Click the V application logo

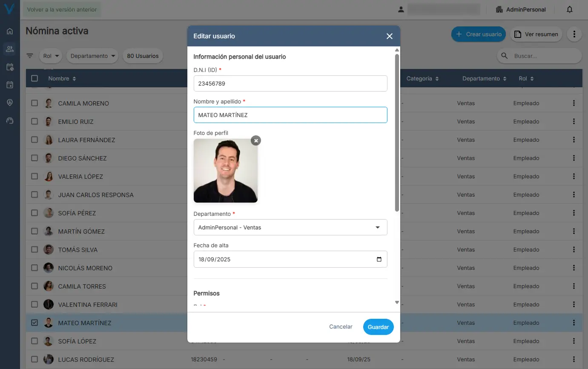pyautogui.click(x=9, y=9)
